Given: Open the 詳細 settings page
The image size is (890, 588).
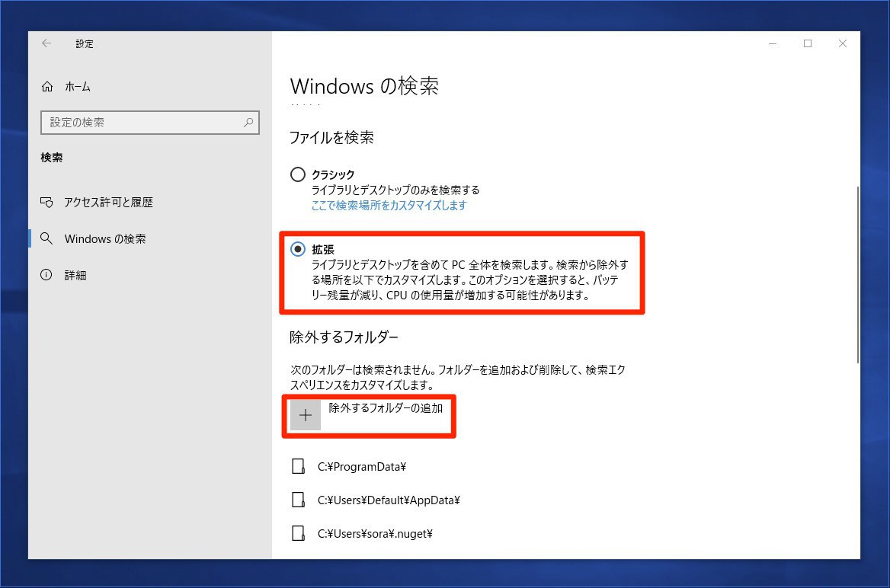Looking at the screenshot, I should [75, 275].
